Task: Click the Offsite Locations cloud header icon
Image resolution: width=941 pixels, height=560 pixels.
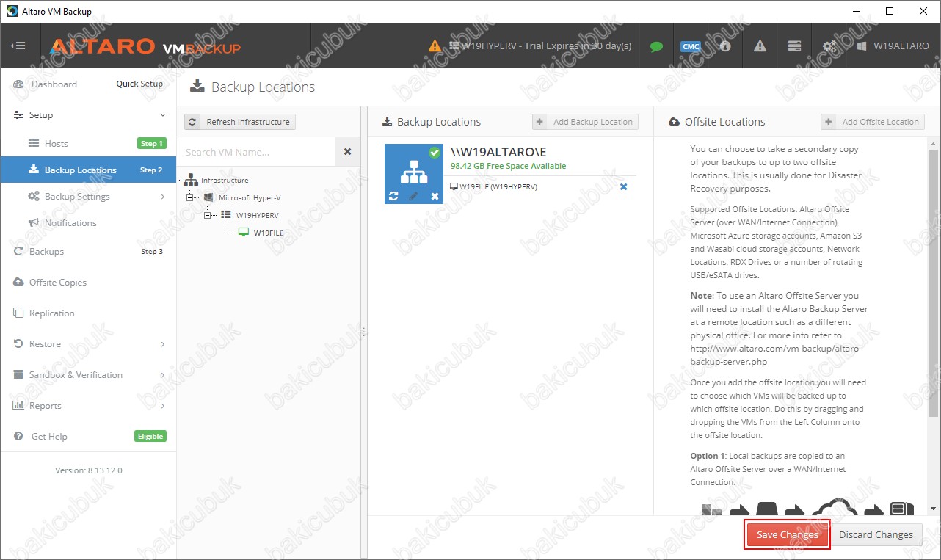Action: coord(674,122)
